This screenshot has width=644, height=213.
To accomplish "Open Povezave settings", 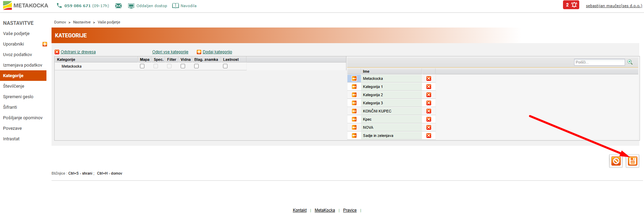I will pos(13,128).
